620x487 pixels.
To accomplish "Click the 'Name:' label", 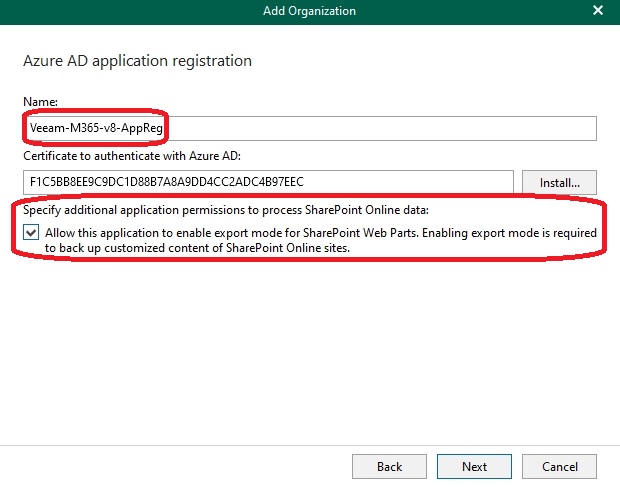I will (x=40, y=102).
